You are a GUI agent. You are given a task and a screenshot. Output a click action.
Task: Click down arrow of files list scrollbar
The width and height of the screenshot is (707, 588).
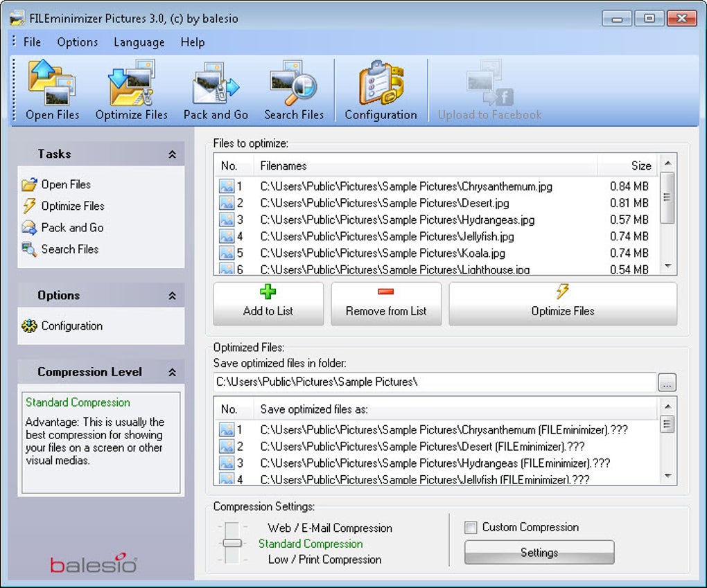(667, 266)
